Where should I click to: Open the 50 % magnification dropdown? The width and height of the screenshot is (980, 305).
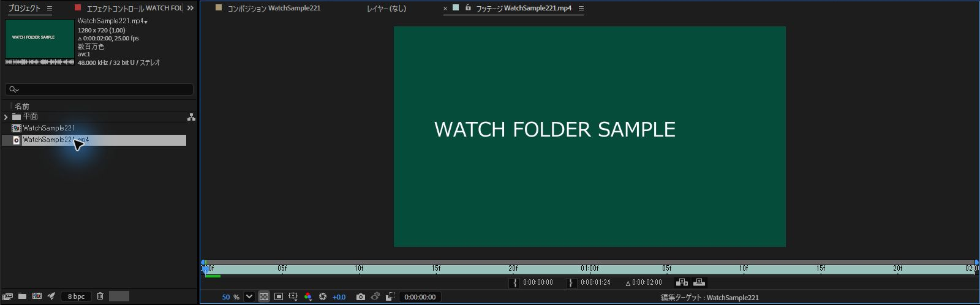point(249,297)
